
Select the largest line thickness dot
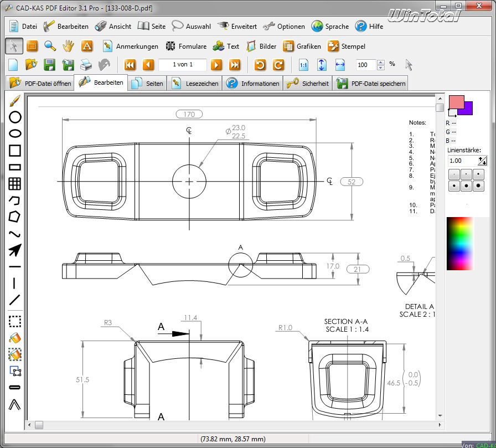point(478,186)
